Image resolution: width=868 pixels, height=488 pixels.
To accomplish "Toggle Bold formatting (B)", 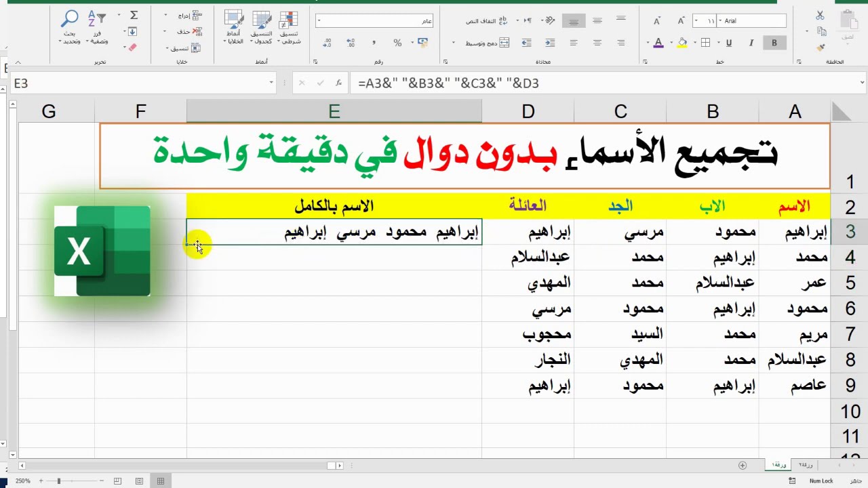I will pyautogui.click(x=774, y=43).
